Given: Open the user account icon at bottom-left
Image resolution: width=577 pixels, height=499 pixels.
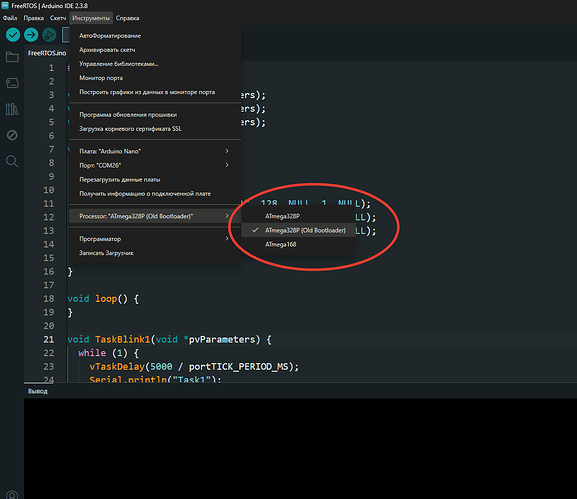Looking at the screenshot, I should pyautogui.click(x=12, y=495).
